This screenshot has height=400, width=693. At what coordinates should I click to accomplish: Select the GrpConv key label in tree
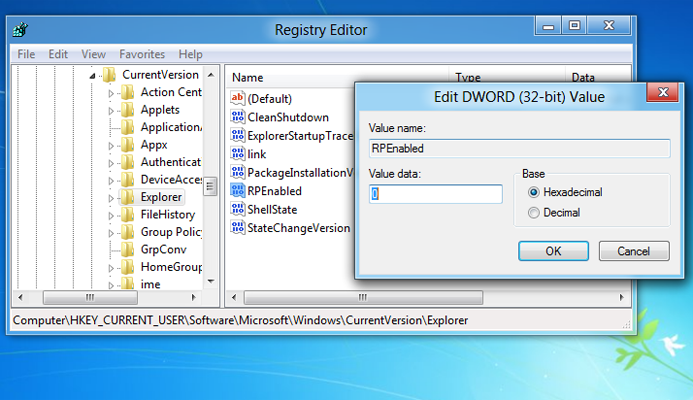(x=164, y=250)
